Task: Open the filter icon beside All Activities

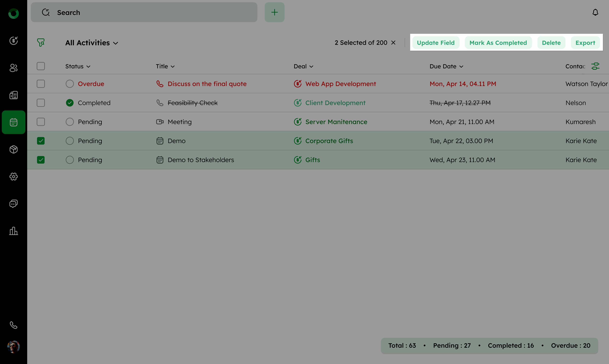Action: (41, 42)
